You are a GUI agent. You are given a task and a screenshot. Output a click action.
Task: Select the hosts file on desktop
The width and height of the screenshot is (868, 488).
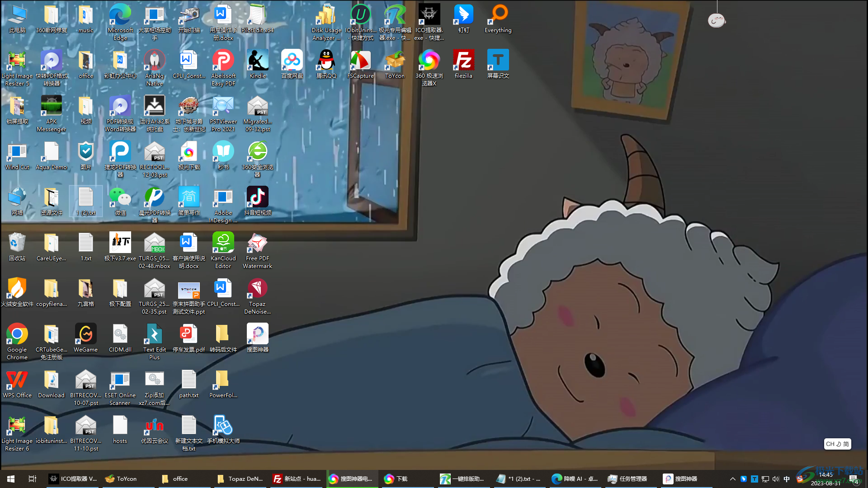(x=120, y=429)
